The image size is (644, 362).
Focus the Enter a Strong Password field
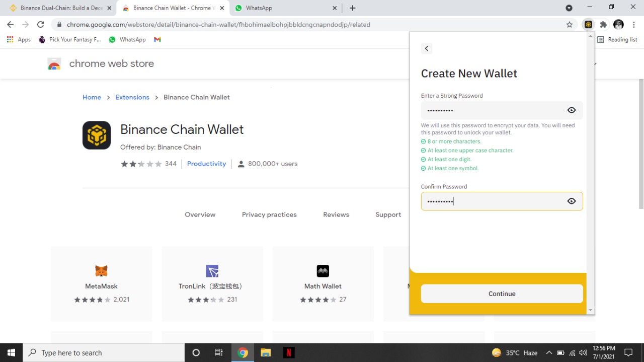coord(502,110)
